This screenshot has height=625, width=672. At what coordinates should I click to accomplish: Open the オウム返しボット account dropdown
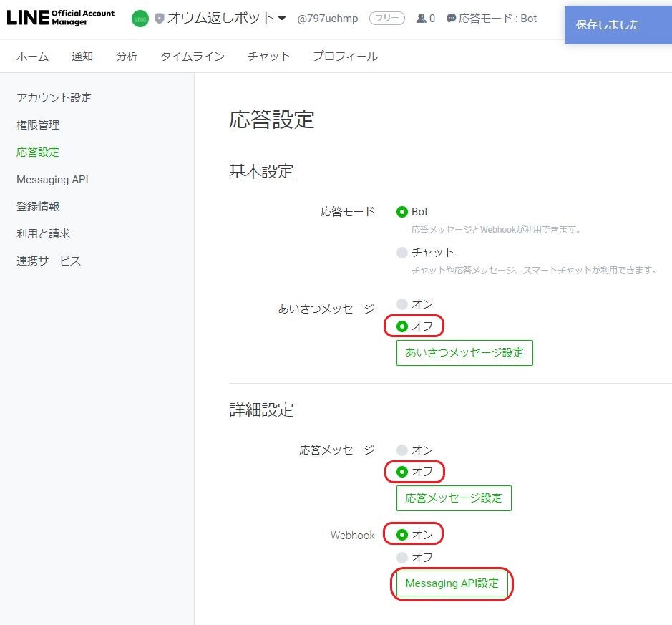tap(226, 18)
